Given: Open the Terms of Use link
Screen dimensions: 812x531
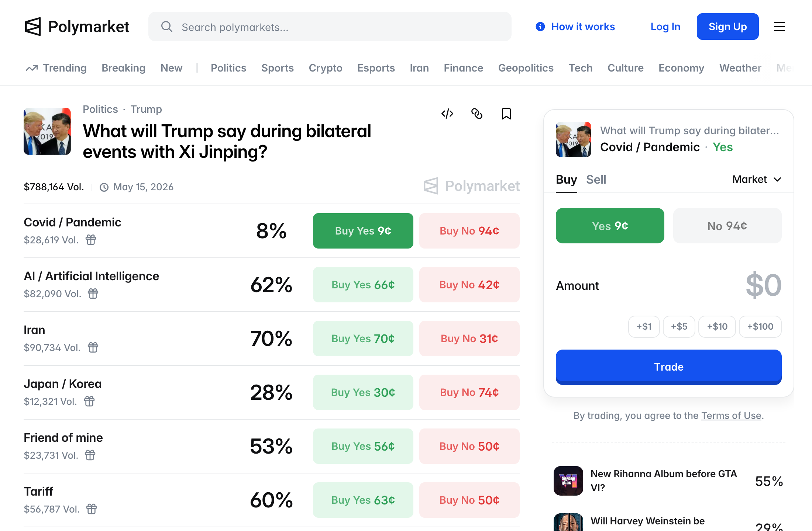Looking at the screenshot, I should pyautogui.click(x=731, y=416).
